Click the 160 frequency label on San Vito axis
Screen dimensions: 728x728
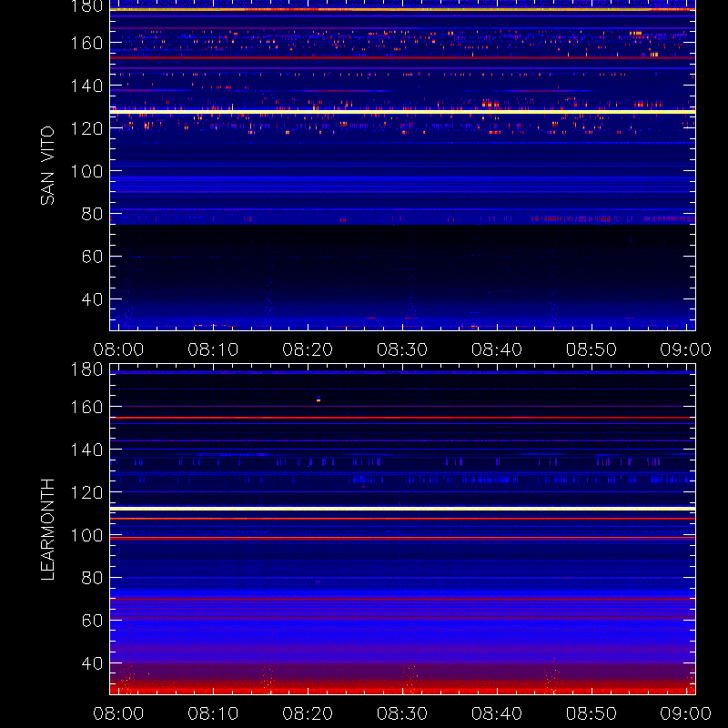coord(86,43)
